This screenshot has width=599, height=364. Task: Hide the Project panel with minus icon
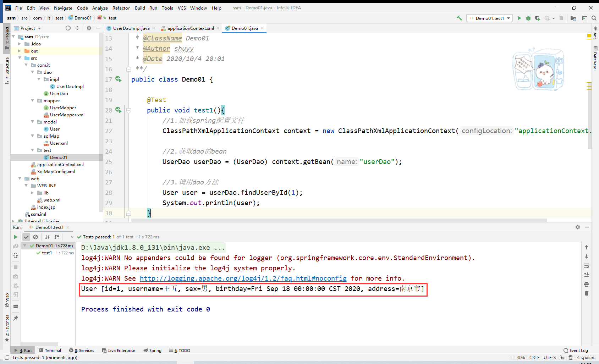98,28
